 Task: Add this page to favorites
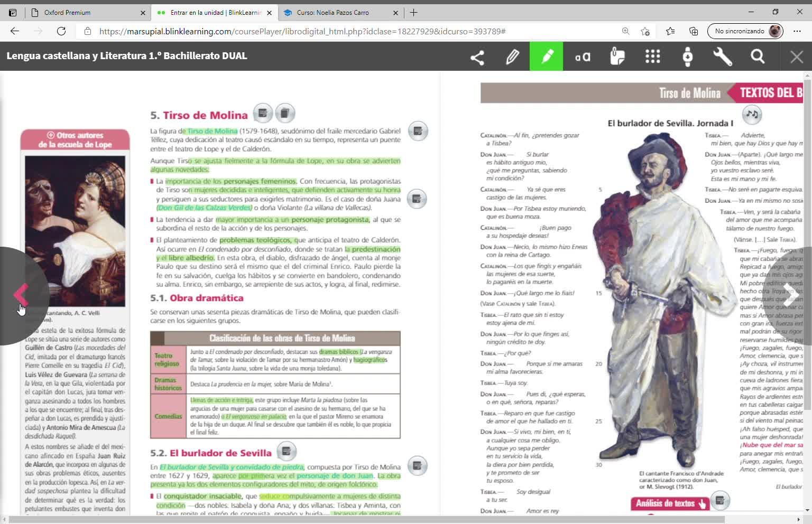(645, 31)
